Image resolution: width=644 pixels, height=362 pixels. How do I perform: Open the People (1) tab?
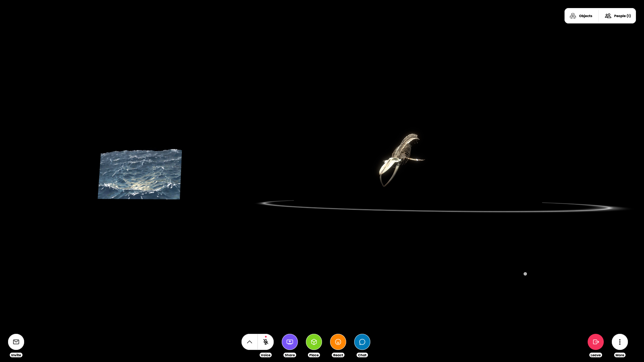coord(618,16)
